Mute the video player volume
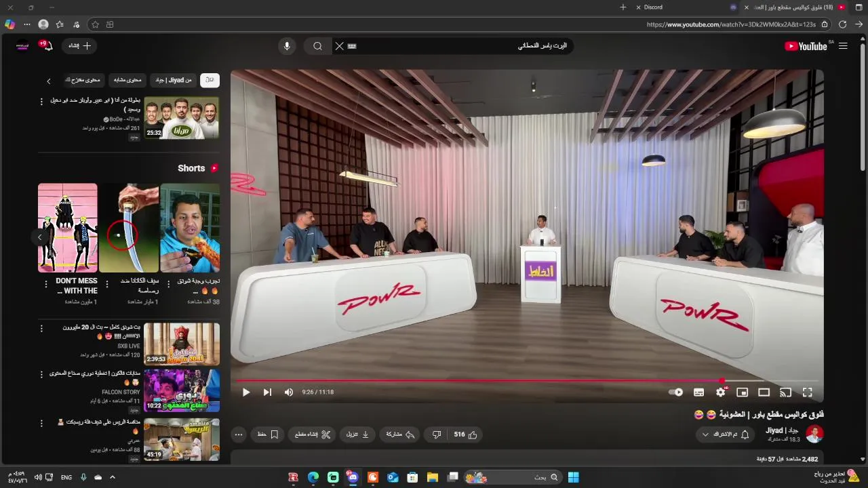Image resolution: width=868 pixels, height=488 pixels. (x=289, y=392)
